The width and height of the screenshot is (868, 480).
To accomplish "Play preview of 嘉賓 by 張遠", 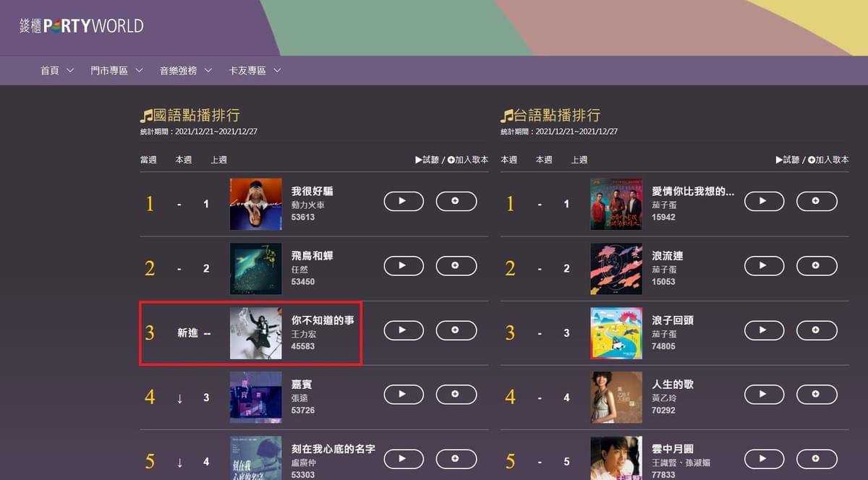I will coord(404,394).
